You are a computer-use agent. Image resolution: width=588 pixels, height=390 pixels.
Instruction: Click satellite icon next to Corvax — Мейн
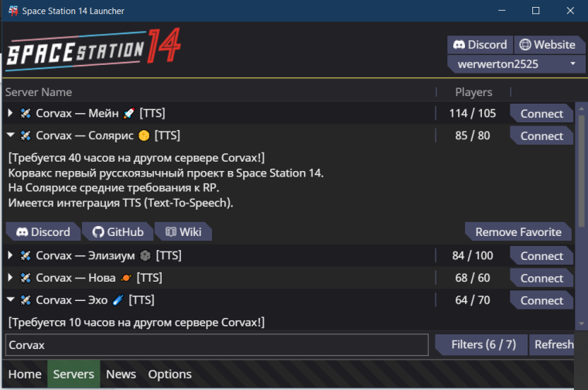pos(26,113)
